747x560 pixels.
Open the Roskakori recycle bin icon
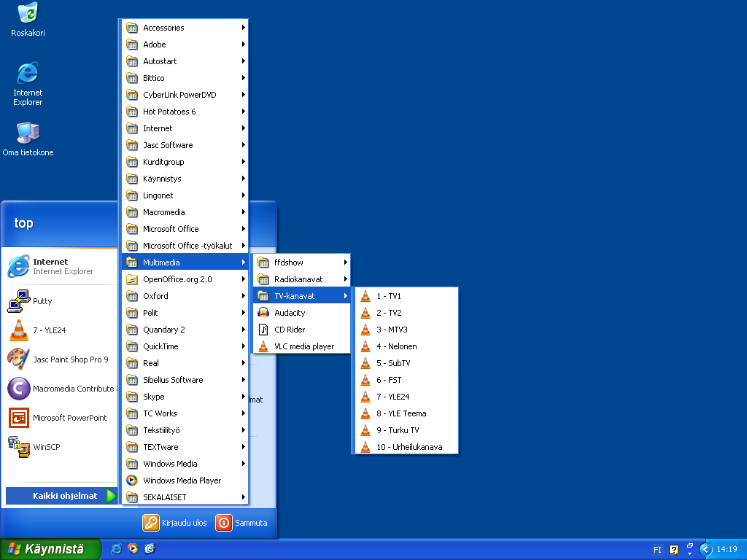(28, 19)
